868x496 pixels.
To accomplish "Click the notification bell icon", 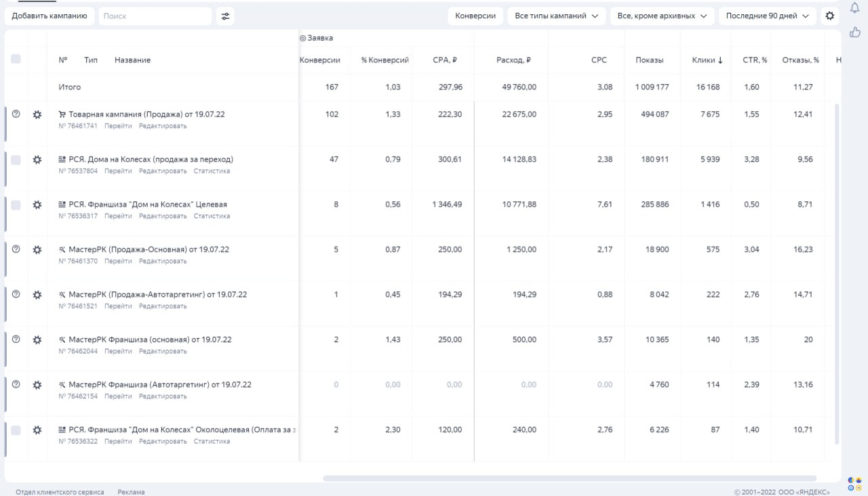I will 854,8.
